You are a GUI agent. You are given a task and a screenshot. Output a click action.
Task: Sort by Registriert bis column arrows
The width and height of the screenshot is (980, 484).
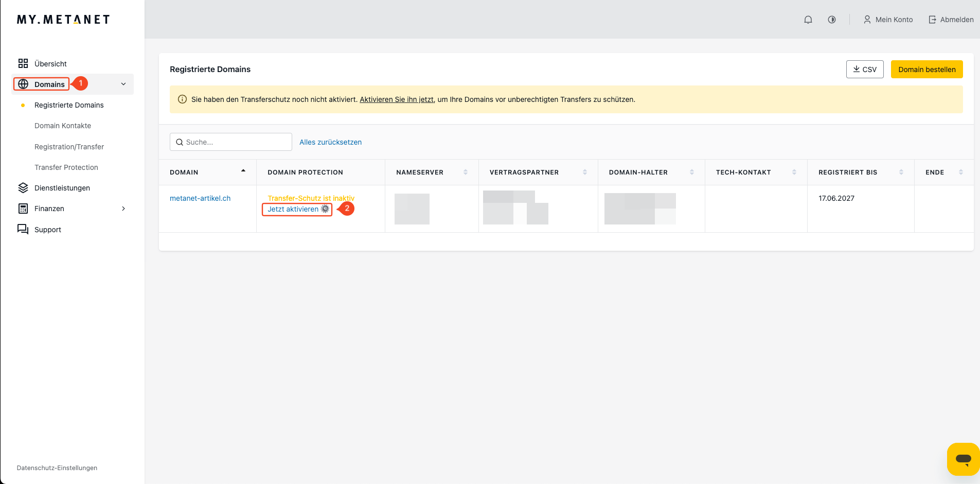(901, 172)
